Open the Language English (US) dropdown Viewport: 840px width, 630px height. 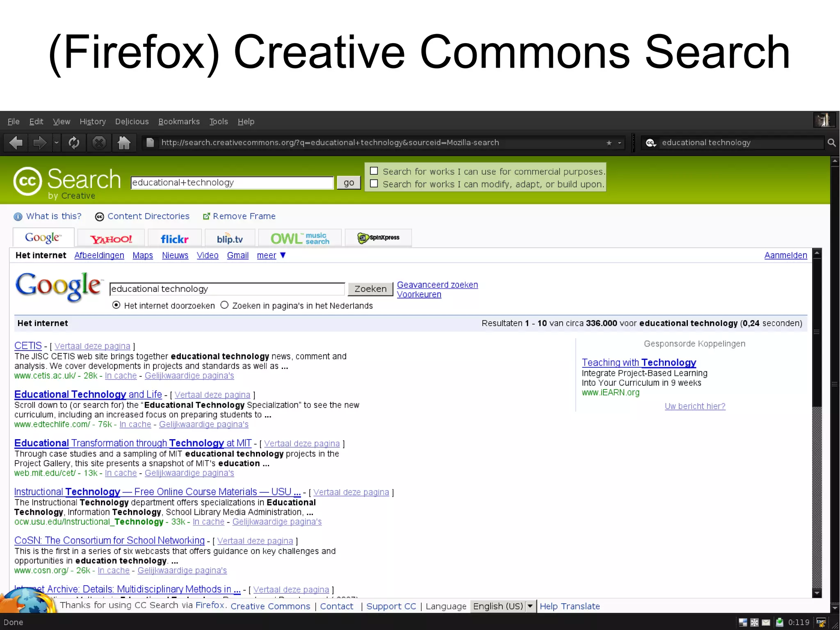click(503, 606)
